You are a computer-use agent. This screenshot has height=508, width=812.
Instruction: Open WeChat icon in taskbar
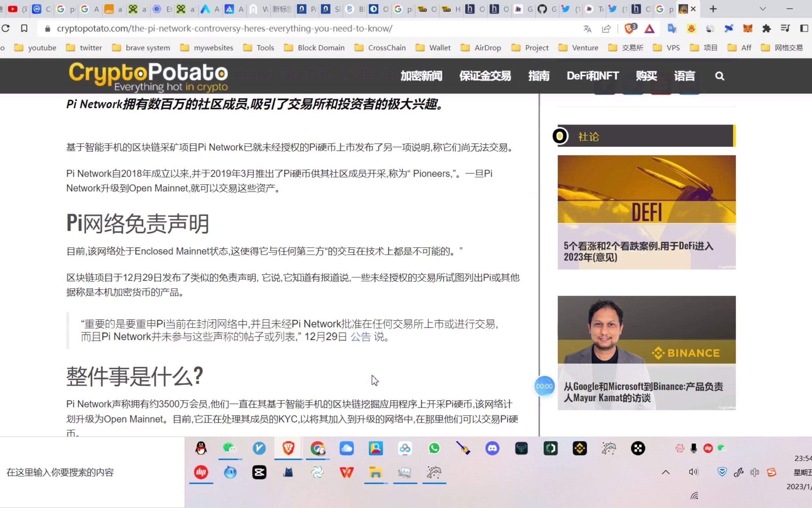[x=230, y=448]
